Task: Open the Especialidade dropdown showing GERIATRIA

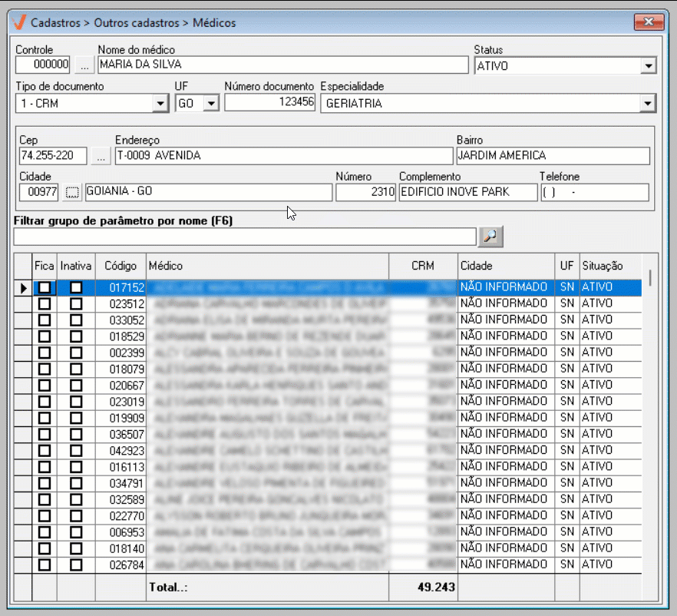Action: [649, 103]
